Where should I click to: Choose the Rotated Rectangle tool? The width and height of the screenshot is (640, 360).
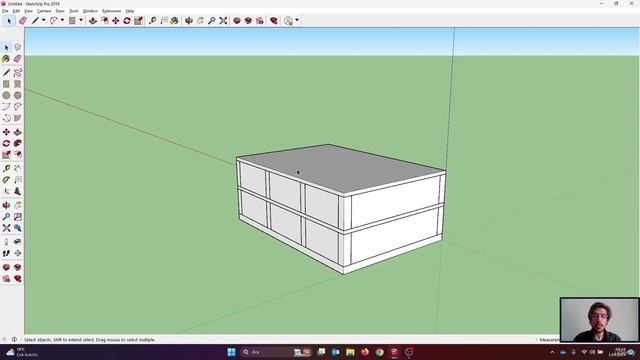18,84
